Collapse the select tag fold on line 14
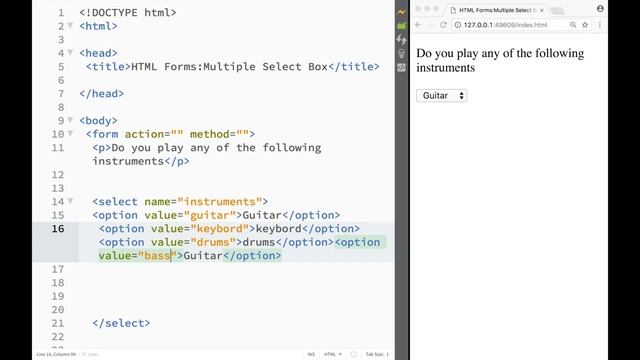This screenshot has height=360, width=640. 70,201
